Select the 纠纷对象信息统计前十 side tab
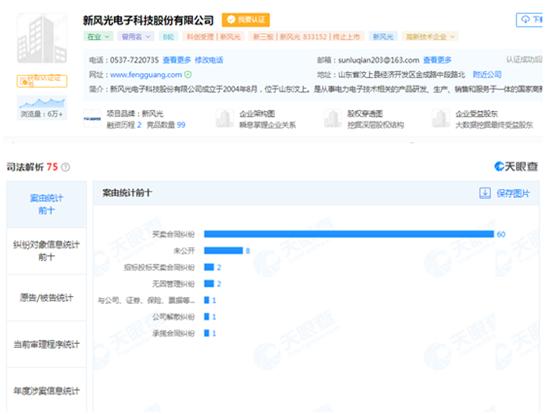The image size is (558, 414). (47, 251)
